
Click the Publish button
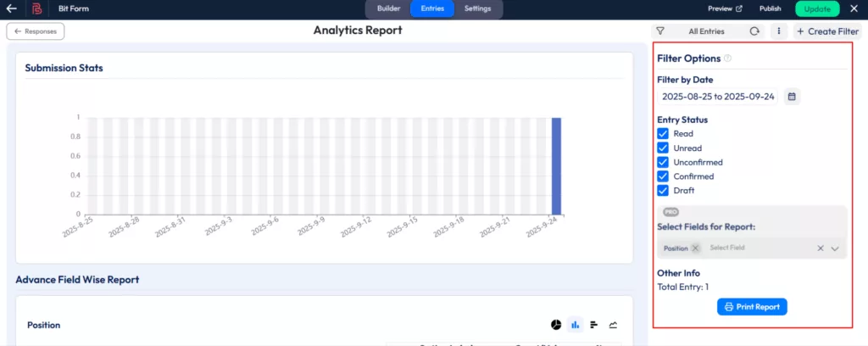[x=770, y=8]
